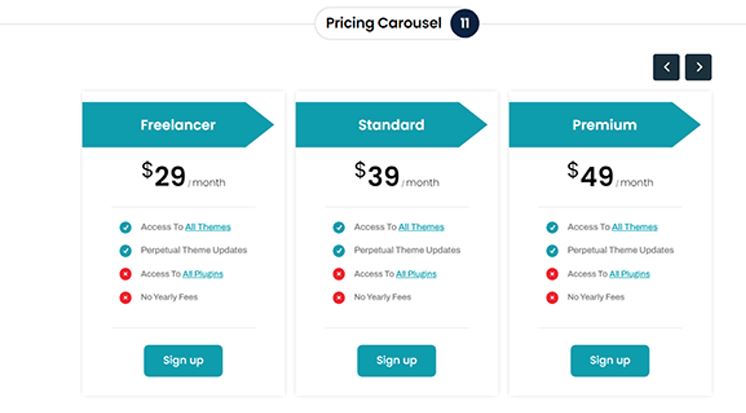Follow the All Themes link in Standard card
This screenshot has height=413, width=746.
point(421,227)
